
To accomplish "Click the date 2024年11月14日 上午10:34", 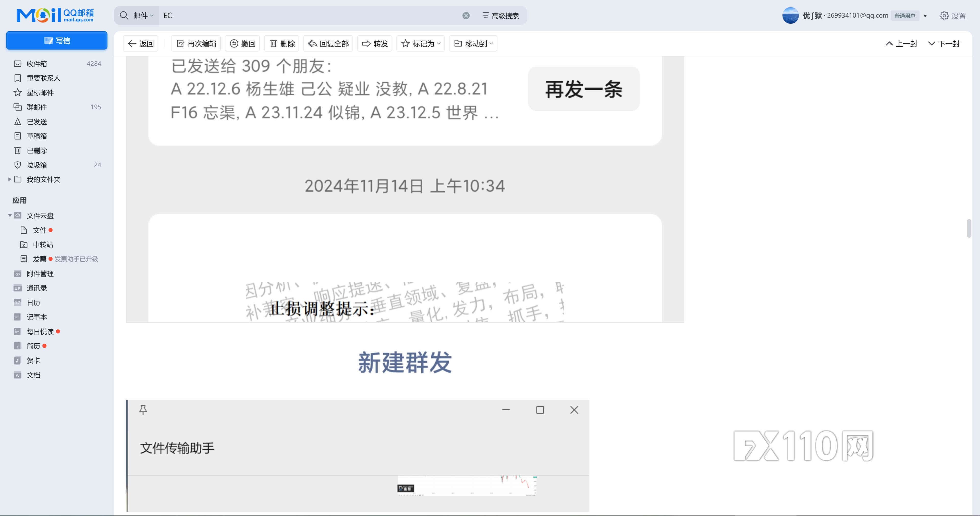I will (405, 186).
